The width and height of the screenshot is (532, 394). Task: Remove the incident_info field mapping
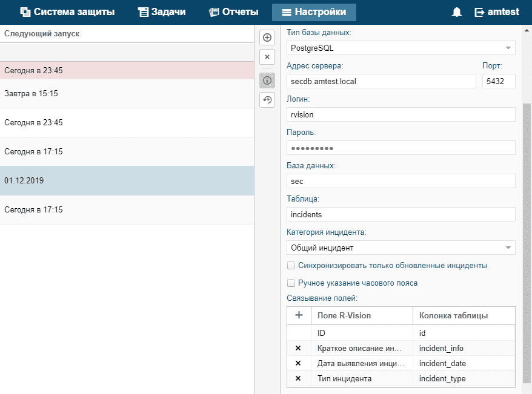298,348
